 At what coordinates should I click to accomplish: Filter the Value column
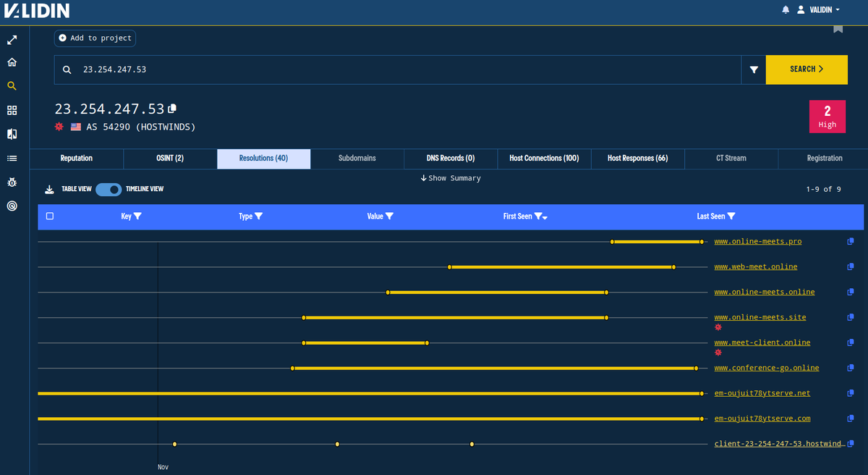click(389, 217)
